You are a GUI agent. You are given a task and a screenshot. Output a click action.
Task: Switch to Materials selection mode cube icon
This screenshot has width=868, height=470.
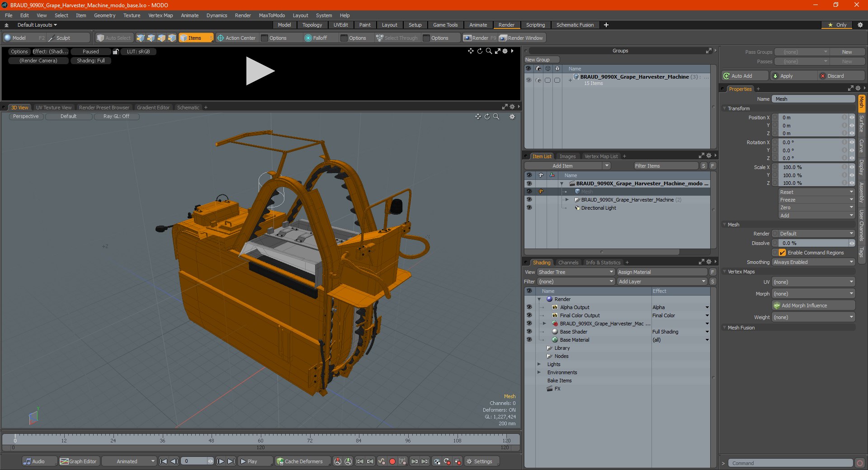(x=172, y=38)
